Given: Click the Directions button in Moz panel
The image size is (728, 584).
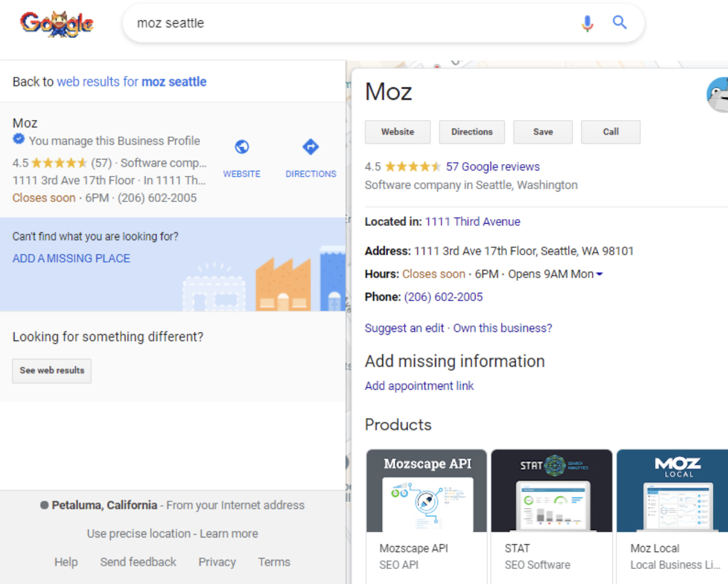Looking at the screenshot, I should [472, 132].
